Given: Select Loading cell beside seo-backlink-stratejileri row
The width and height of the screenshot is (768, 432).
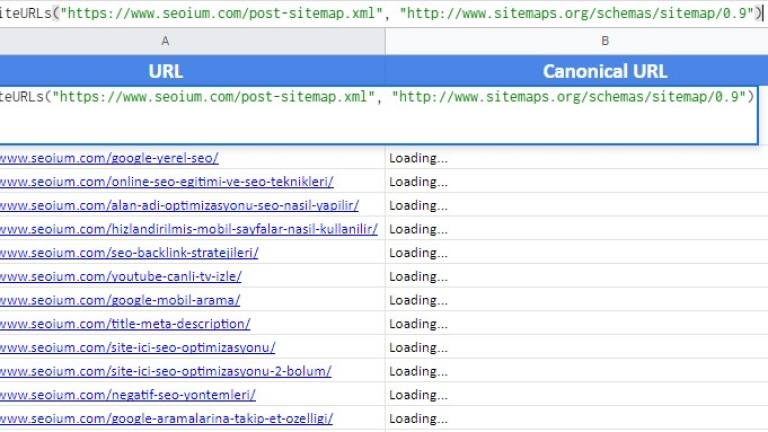Looking at the screenshot, I should (576, 253).
